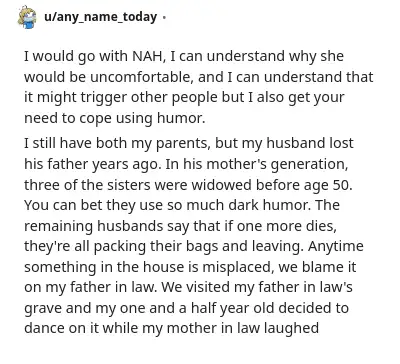Open the u/any_name_today profile link
Viewport: 400px width, 364px height.
[100, 17]
